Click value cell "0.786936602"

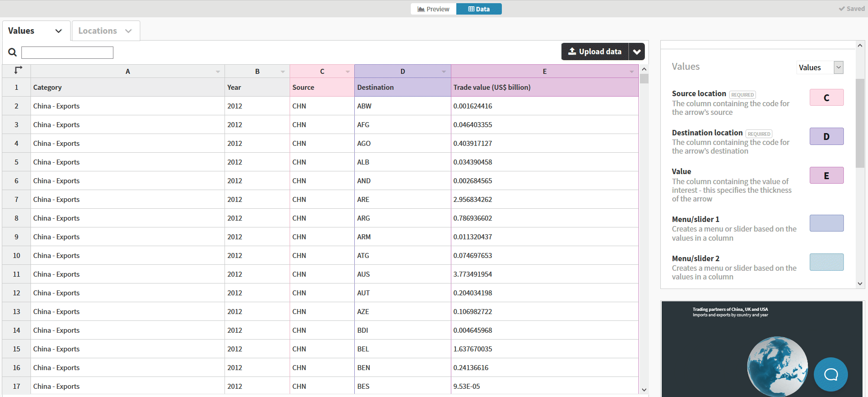545,218
